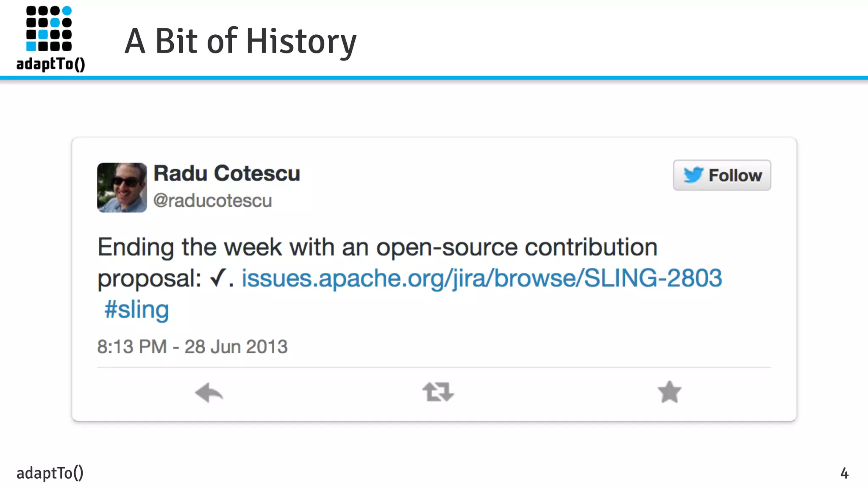Click the retweet icon under the tweet
The width and height of the screenshot is (868, 488).
[x=438, y=392]
